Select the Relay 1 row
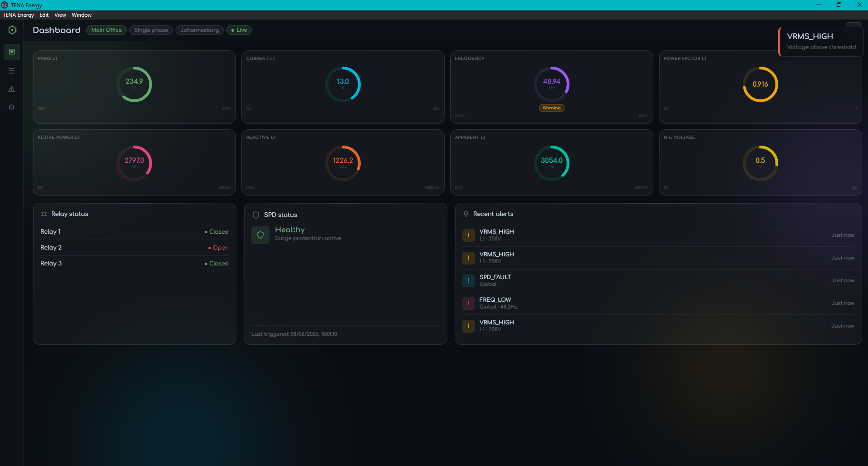 click(134, 231)
